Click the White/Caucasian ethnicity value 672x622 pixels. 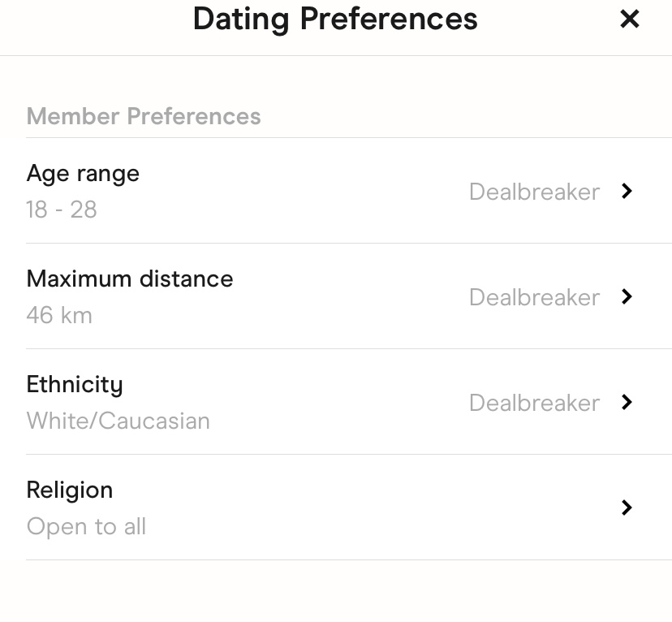pos(118,421)
